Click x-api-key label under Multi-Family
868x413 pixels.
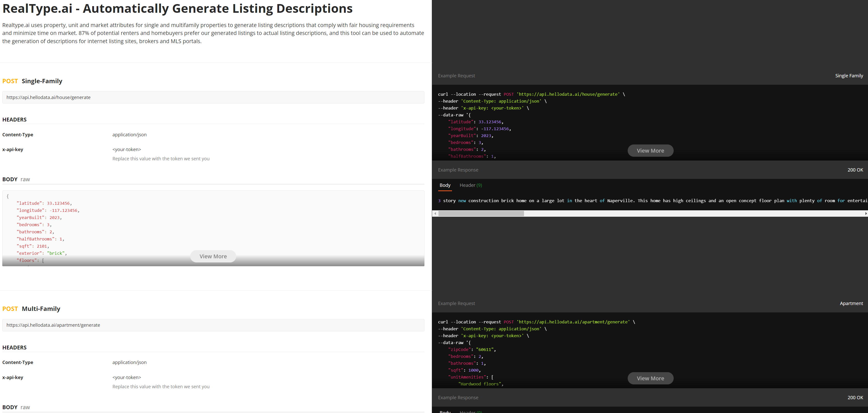13,377
